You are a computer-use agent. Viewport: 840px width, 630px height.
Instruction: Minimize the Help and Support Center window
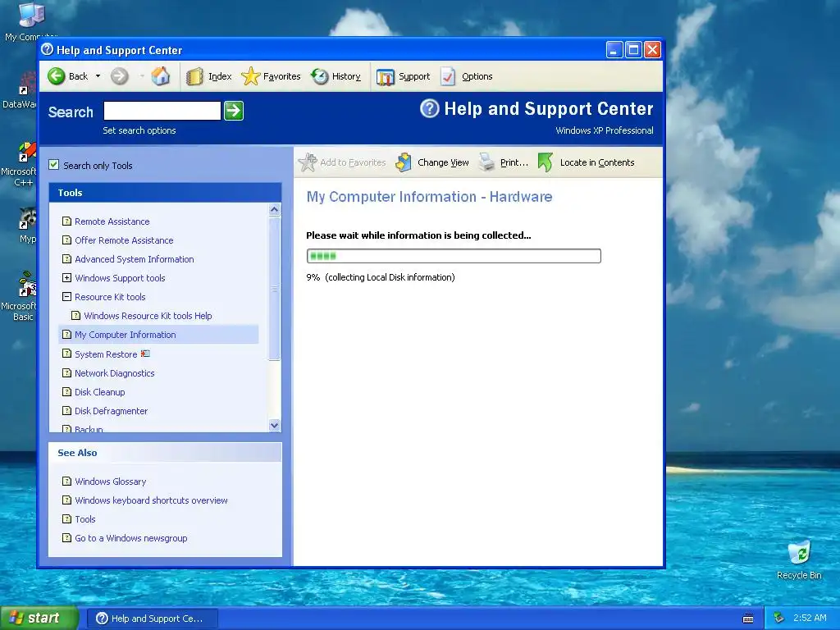(x=614, y=50)
